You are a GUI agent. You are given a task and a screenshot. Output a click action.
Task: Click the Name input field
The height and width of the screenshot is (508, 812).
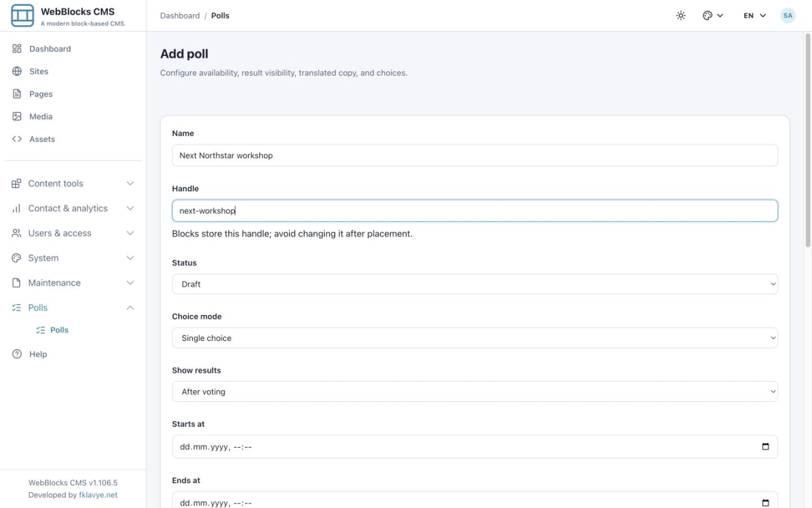pos(475,156)
